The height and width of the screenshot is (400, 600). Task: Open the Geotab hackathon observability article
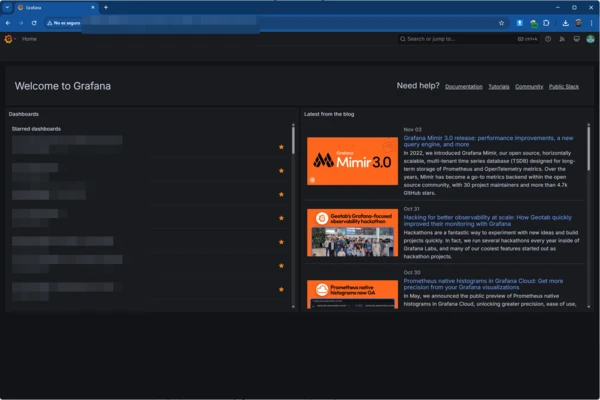(488, 220)
